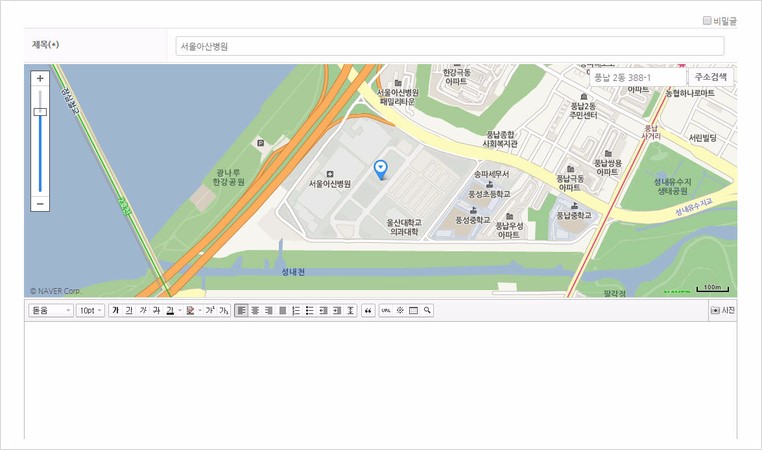
Task: Click the 사진 photo upload button
Action: point(723,311)
